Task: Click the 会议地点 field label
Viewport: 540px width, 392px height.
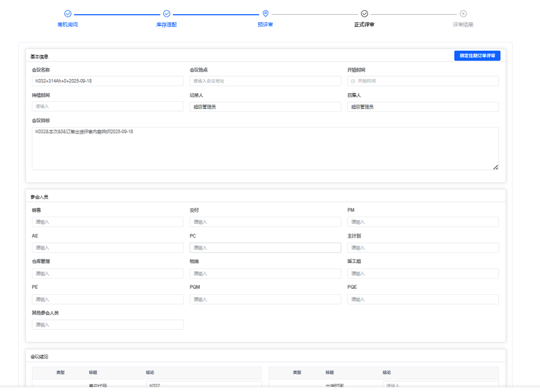Action: [x=198, y=70]
